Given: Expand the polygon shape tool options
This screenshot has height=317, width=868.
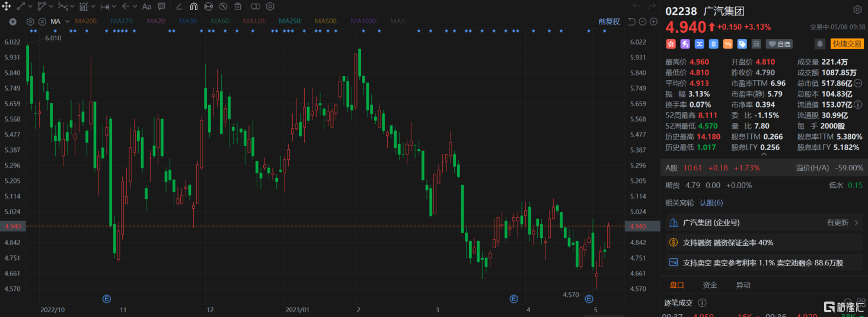Looking at the screenshot, I should [x=51, y=7].
